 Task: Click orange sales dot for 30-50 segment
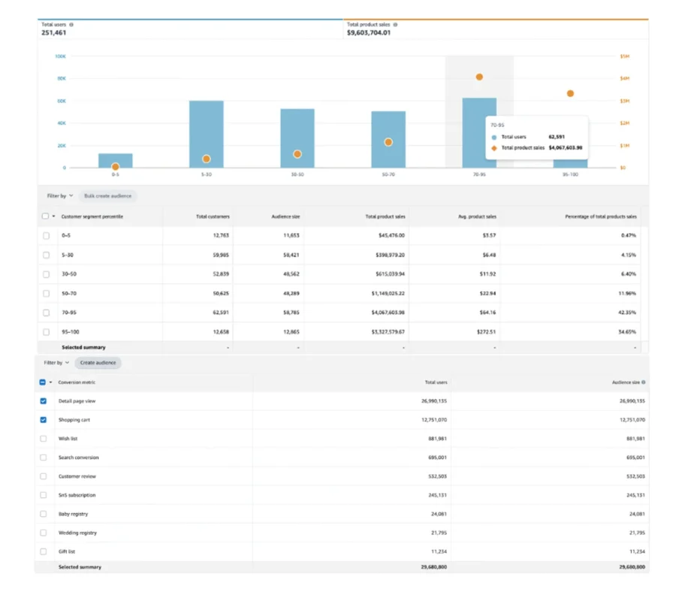point(297,154)
